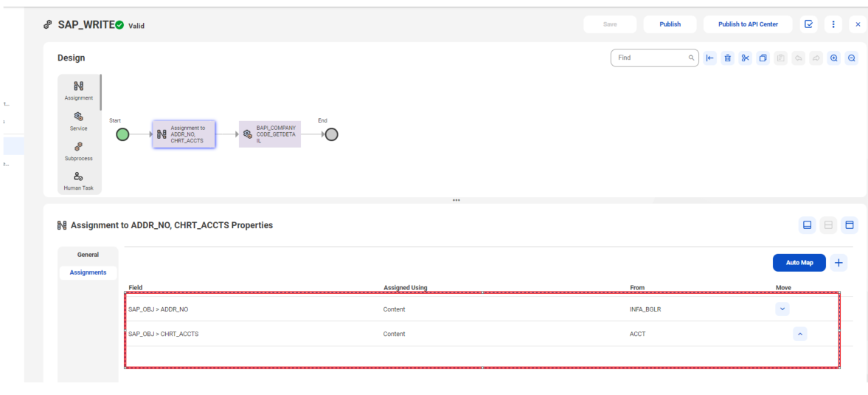Move ADDR_NO row down with chevron
Screen dimensions: 868x395
[x=782, y=309]
